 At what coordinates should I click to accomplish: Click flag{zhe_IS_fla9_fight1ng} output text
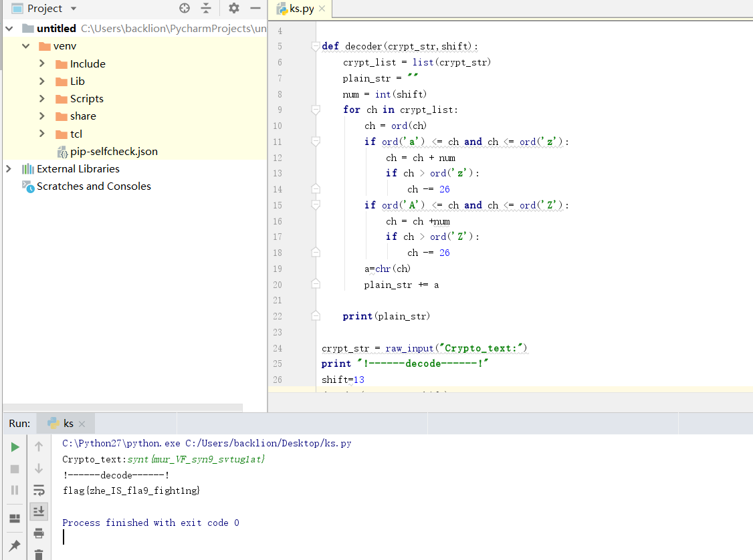coord(132,491)
